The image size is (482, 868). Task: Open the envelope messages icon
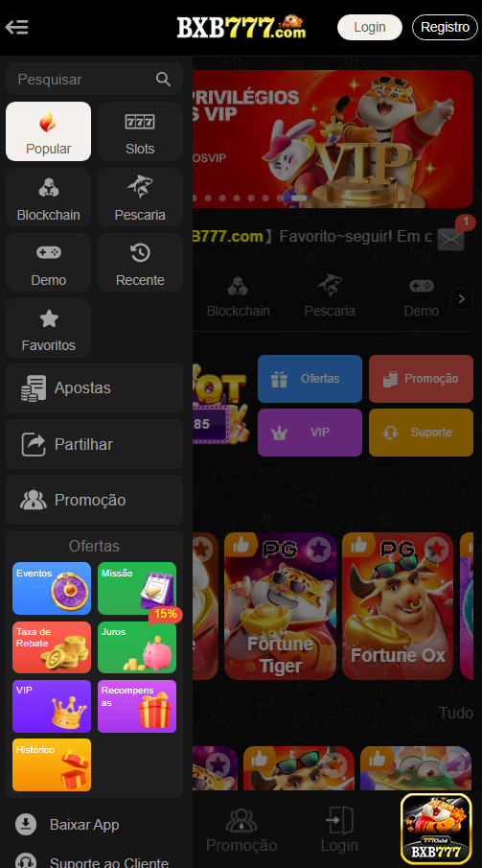(450, 239)
